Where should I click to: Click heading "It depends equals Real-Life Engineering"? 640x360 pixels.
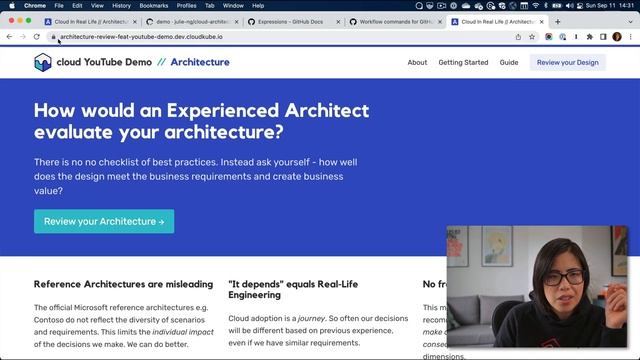point(293,289)
